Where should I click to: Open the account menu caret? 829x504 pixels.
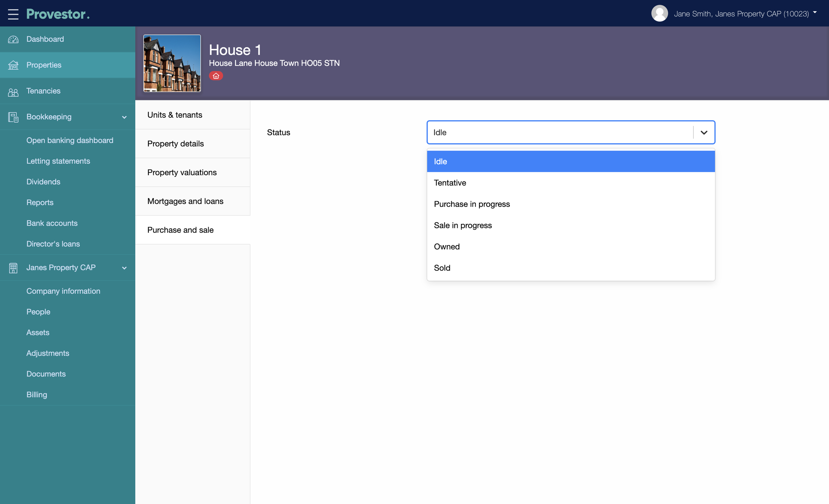[815, 12]
